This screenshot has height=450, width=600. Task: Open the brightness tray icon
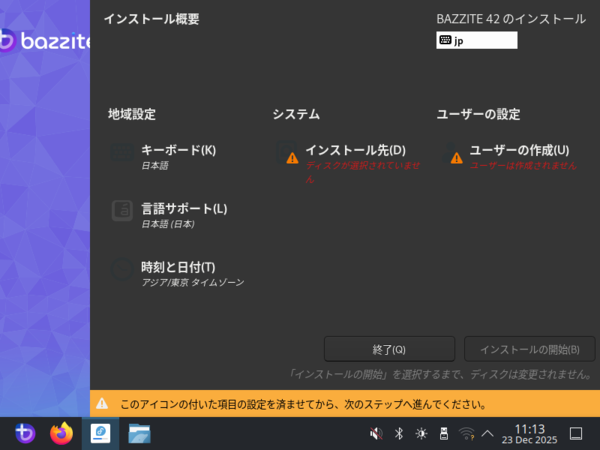pyautogui.click(x=421, y=434)
